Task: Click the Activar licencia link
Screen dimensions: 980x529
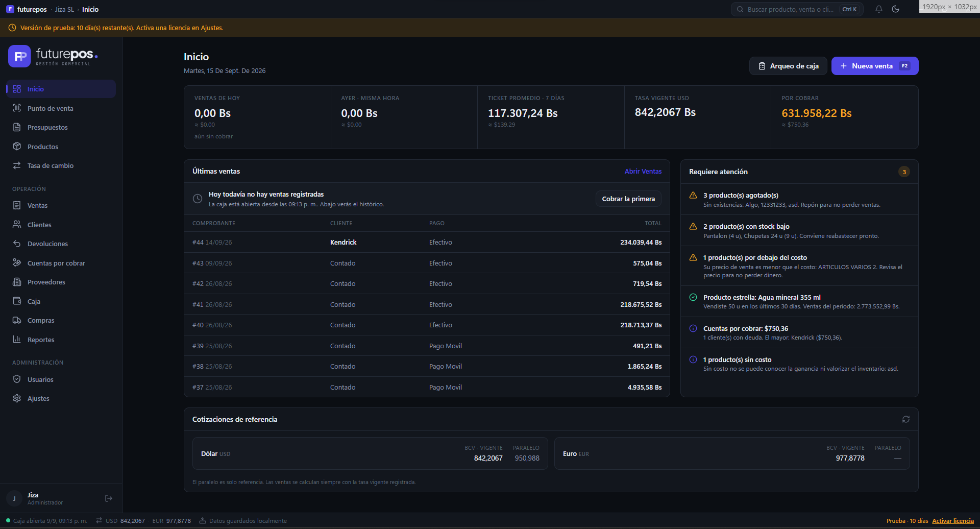Action: coord(953,521)
